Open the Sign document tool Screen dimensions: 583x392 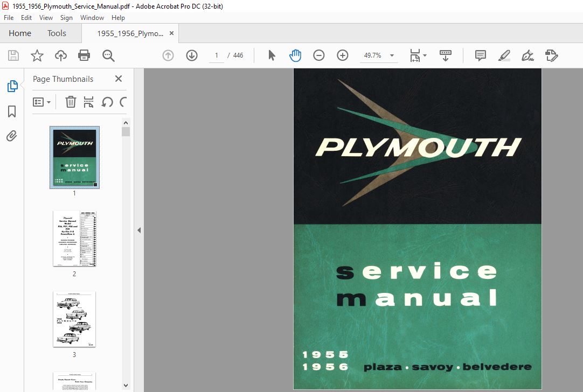[528, 56]
